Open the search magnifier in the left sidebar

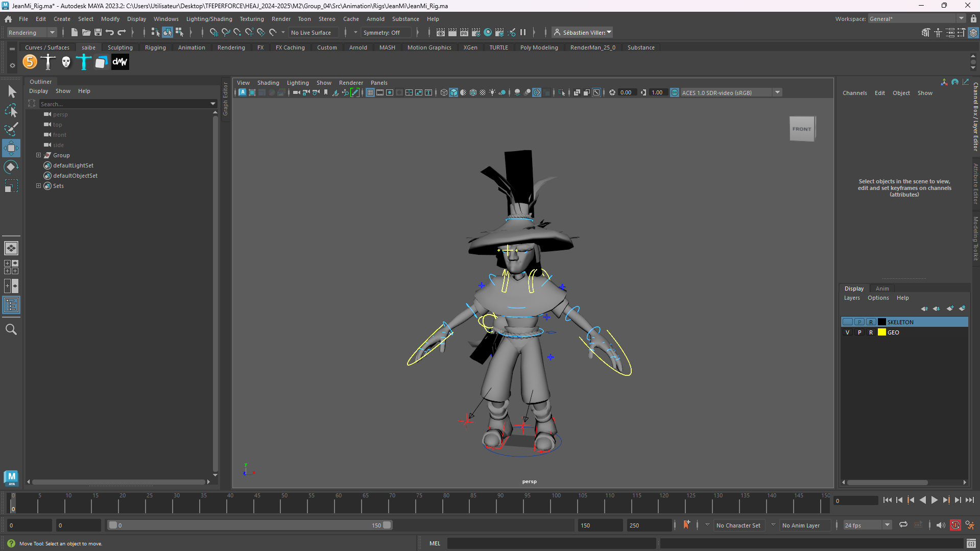coord(11,329)
